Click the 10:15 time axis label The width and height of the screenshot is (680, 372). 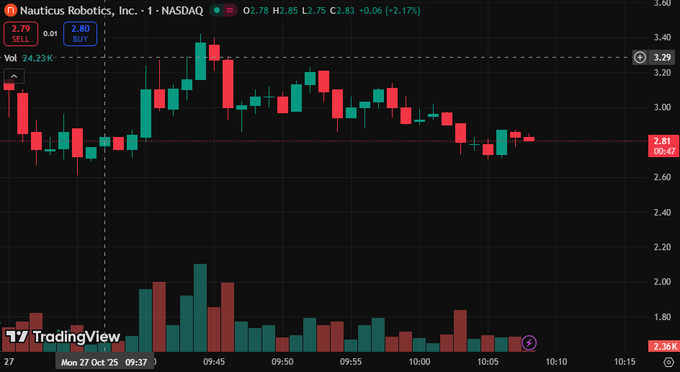pyautogui.click(x=624, y=362)
